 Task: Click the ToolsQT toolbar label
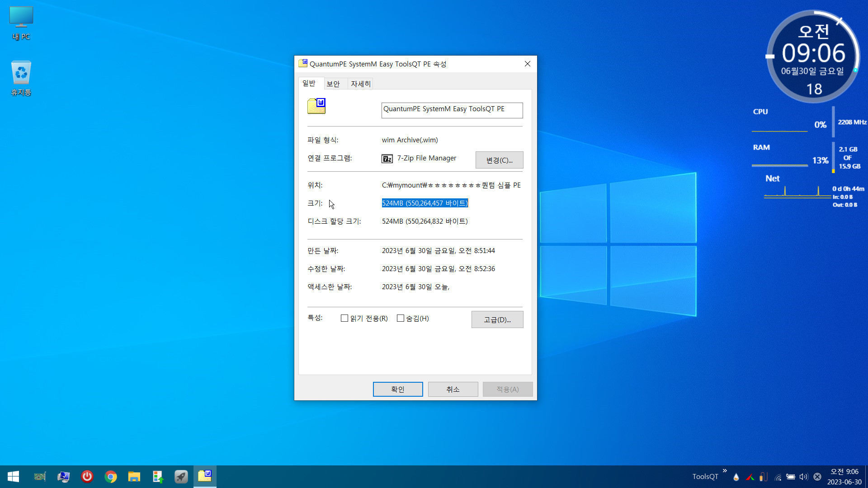tap(705, 477)
